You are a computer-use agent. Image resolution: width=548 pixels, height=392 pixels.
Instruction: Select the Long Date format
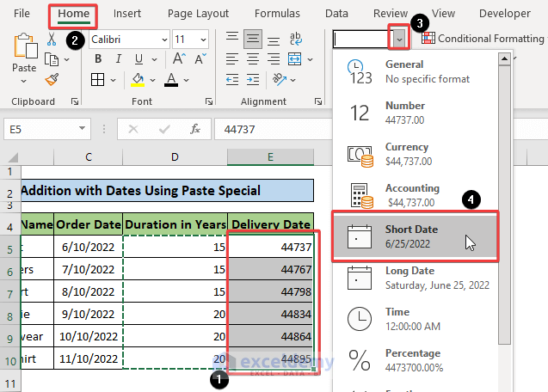coord(416,278)
